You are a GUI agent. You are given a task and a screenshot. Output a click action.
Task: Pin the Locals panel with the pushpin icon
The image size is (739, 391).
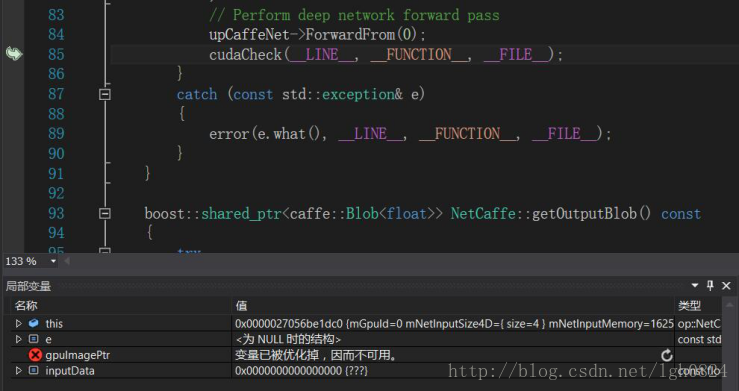(710, 285)
